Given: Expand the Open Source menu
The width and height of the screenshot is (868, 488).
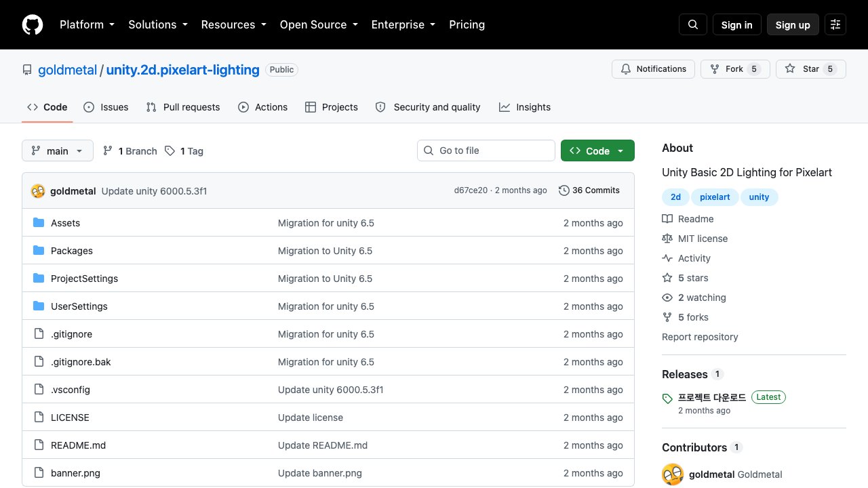Looking at the screenshot, I should click(318, 24).
